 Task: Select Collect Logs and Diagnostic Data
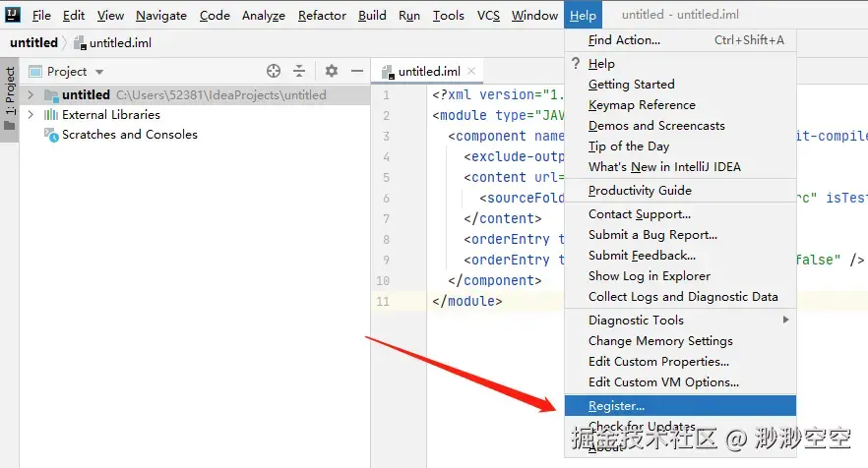[x=680, y=297]
